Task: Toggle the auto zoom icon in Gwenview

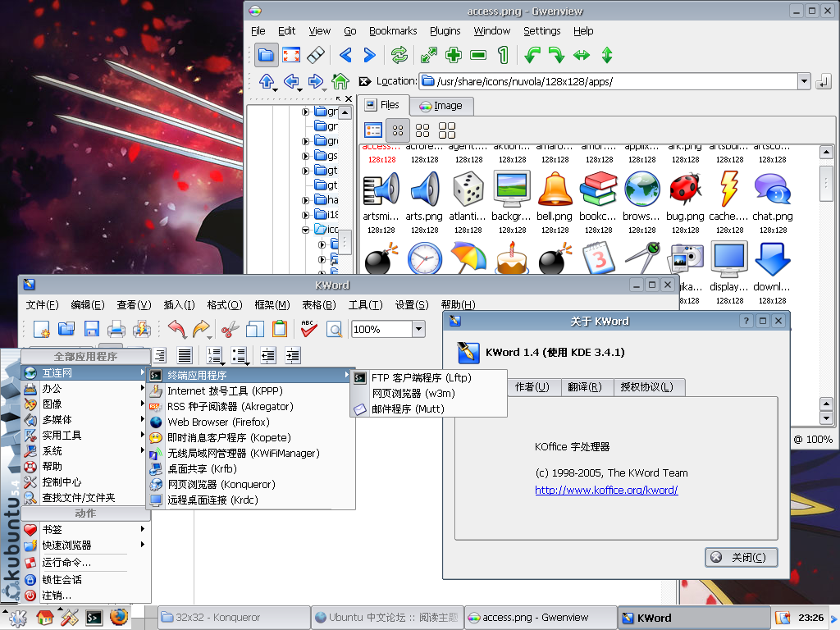Action: click(x=428, y=55)
